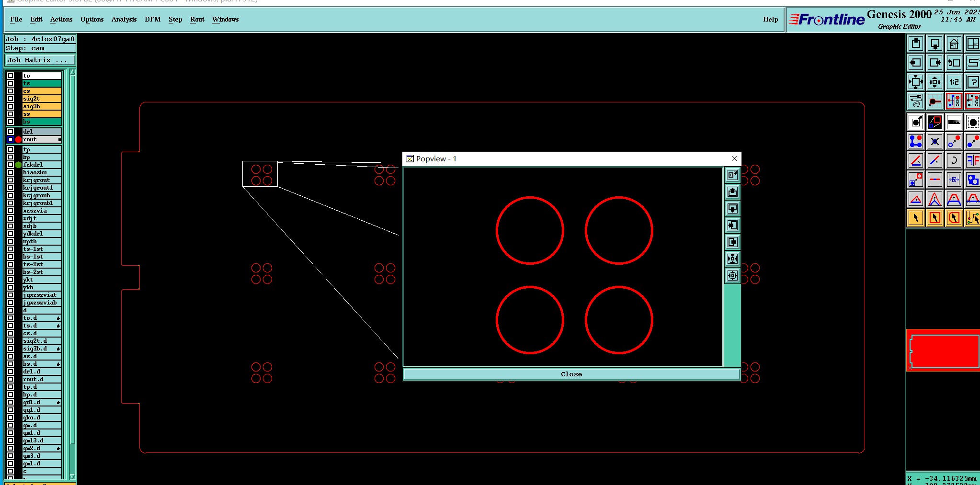The image size is (980, 485).
Task: Click the pan right icon in right toolbar
Action: (935, 63)
